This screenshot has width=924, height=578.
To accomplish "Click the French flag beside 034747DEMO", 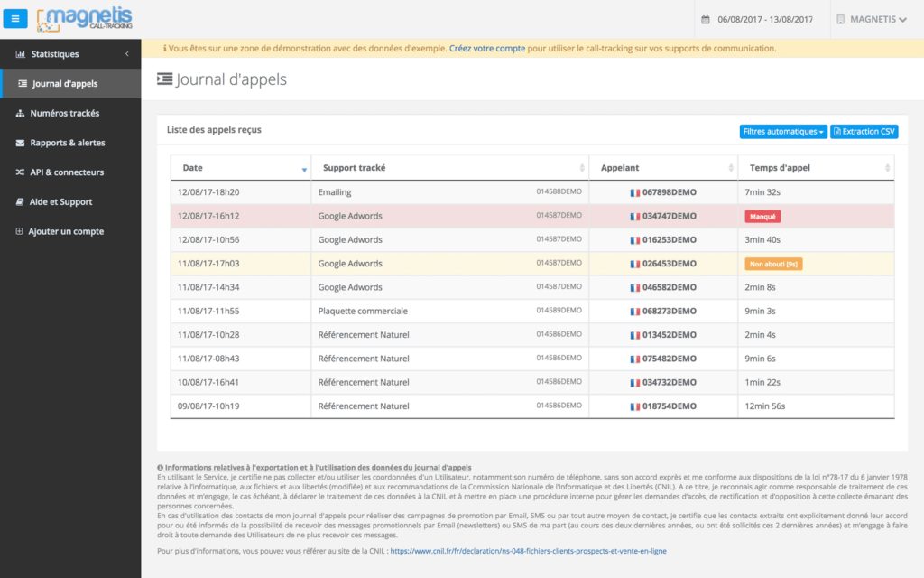I will (x=634, y=217).
